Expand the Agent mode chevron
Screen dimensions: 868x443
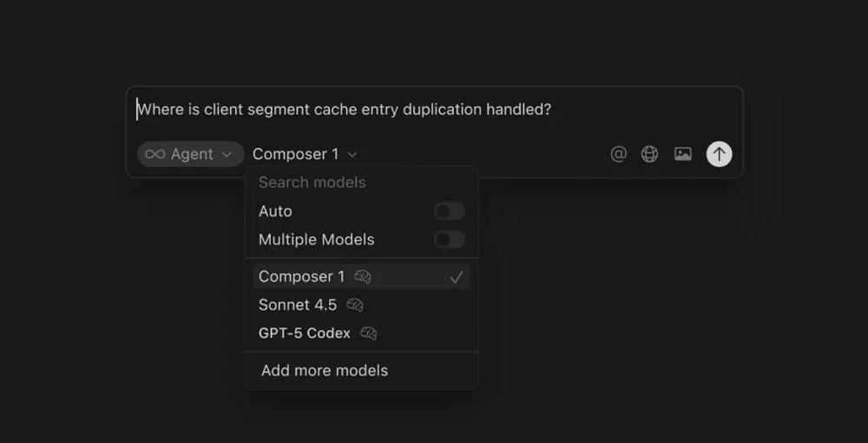coord(227,154)
